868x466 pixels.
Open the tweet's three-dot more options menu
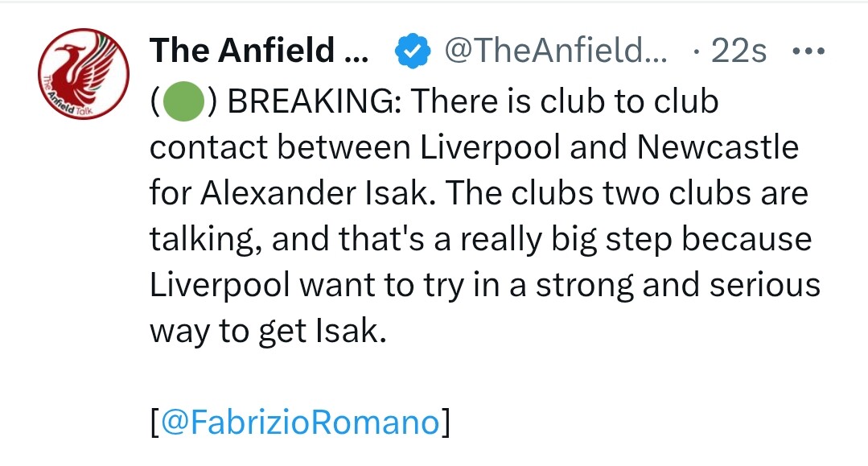click(x=808, y=52)
